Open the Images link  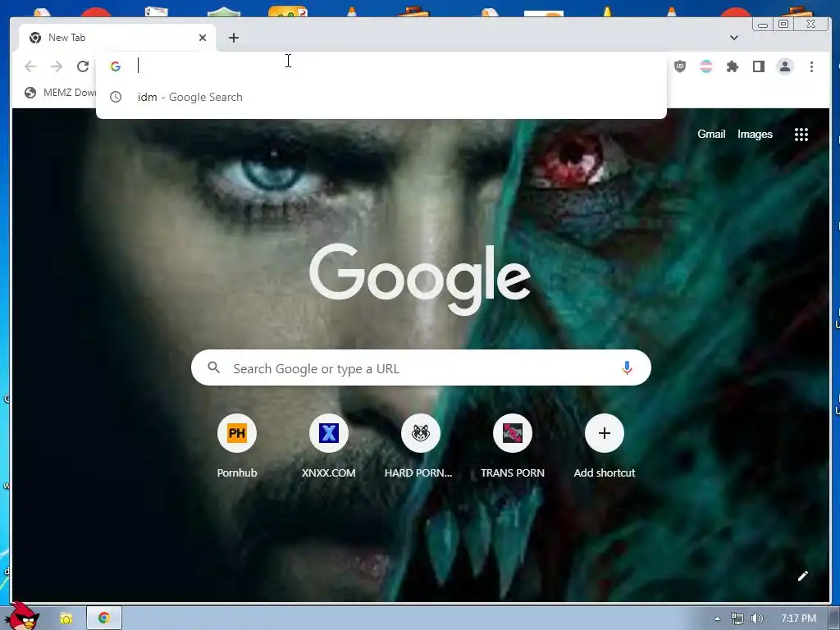point(755,134)
